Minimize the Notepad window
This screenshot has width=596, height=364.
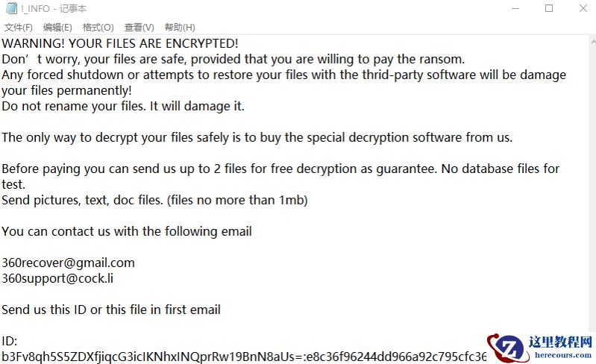tap(514, 8)
